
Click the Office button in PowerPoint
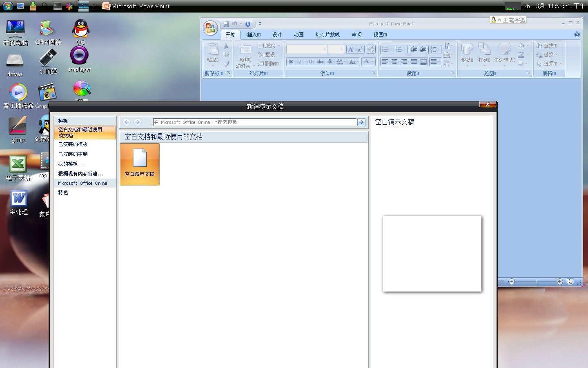tap(210, 28)
